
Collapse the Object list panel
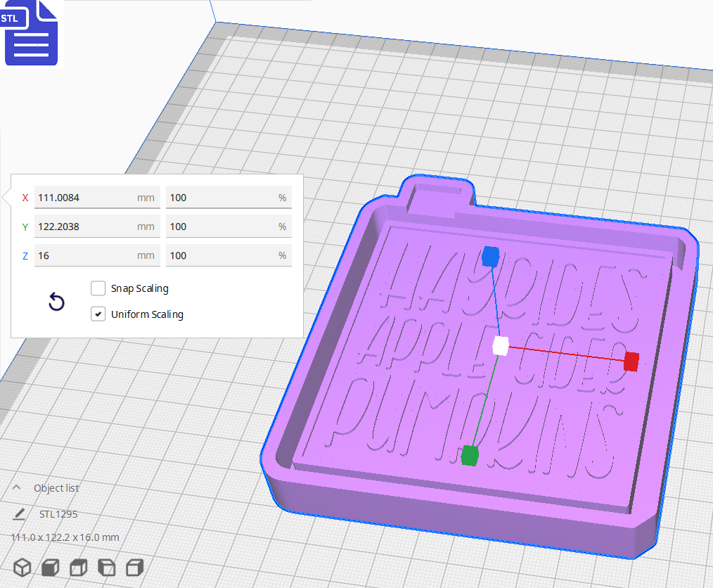(15, 487)
